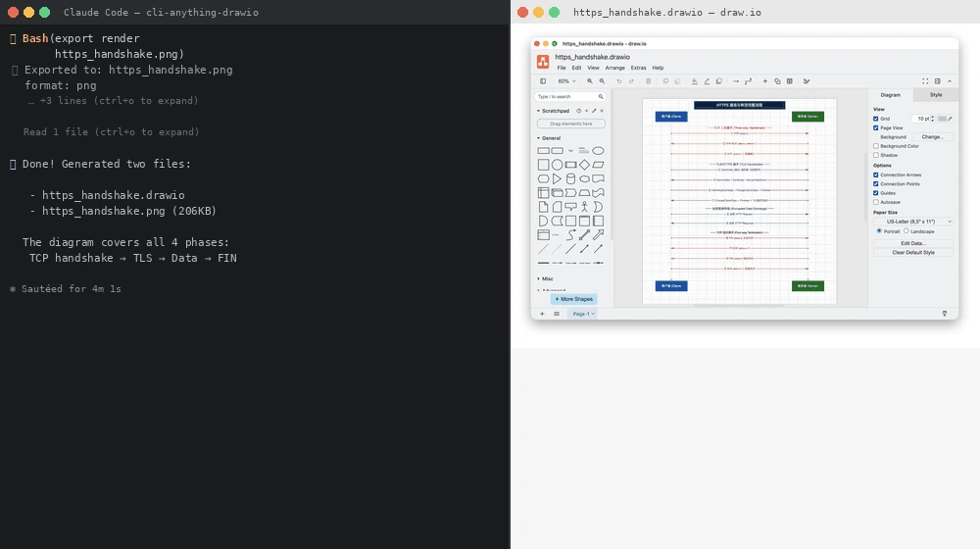Click the pages list icon at bottom
The height and width of the screenshot is (549, 980).
point(557,314)
